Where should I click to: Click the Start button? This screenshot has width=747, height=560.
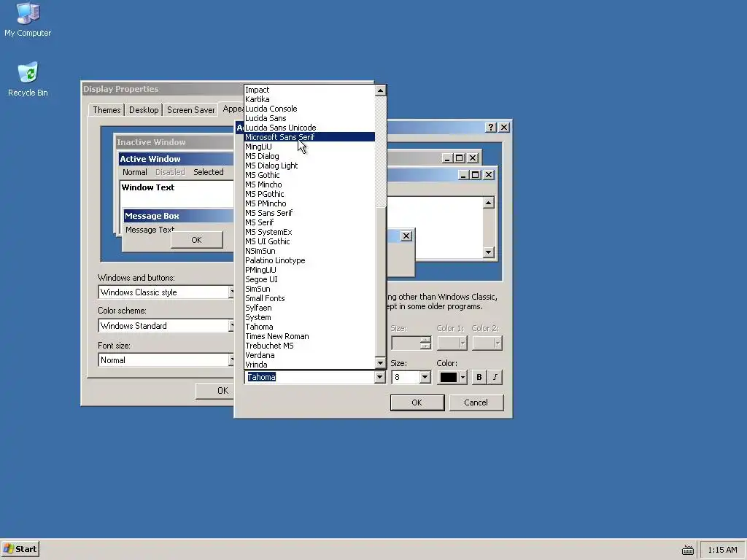pyautogui.click(x=20, y=549)
